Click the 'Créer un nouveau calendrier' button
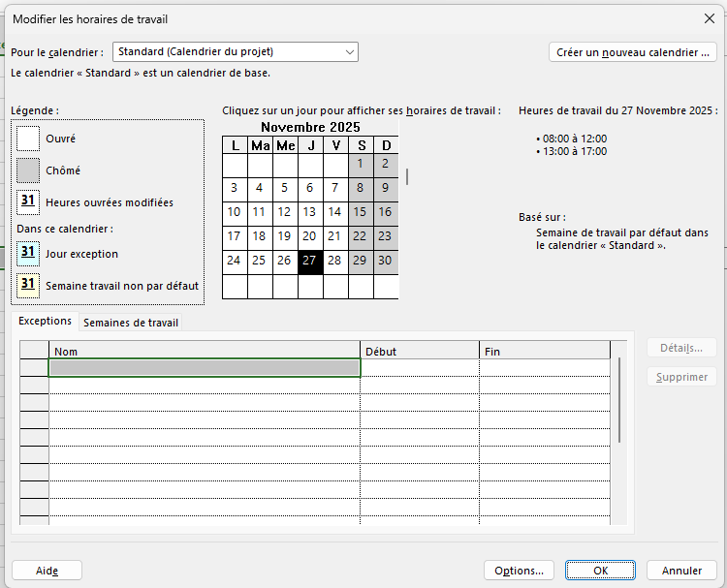 pyautogui.click(x=634, y=52)
